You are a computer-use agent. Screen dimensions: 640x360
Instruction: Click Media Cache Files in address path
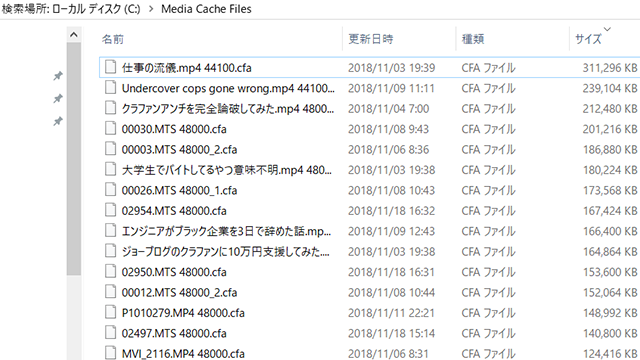click(x=206, y=9)
